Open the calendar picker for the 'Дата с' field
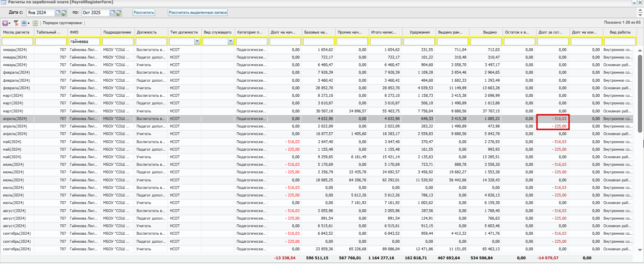Image resolution: width=644 pixels, height=264 pixels. point(58,12)
